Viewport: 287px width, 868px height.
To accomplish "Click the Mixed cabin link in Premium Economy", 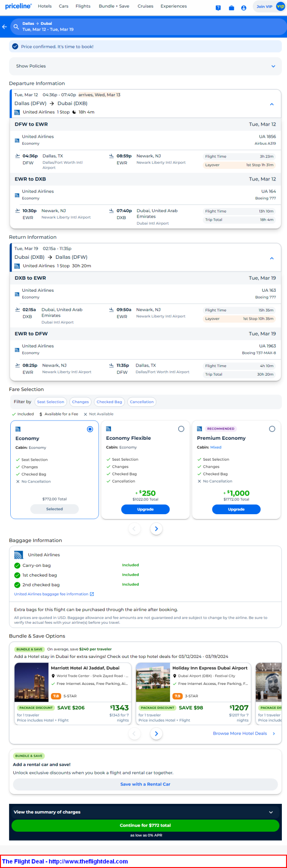I will tap(216, 447).
